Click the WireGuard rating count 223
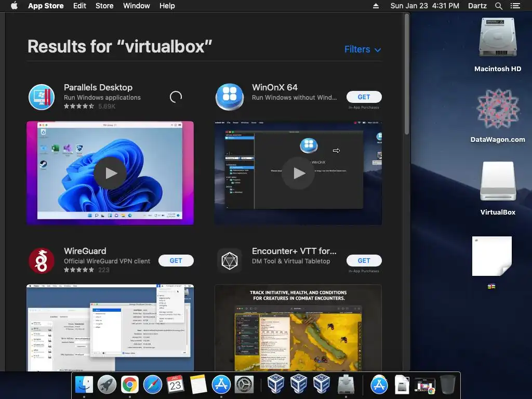 [104, 270]
